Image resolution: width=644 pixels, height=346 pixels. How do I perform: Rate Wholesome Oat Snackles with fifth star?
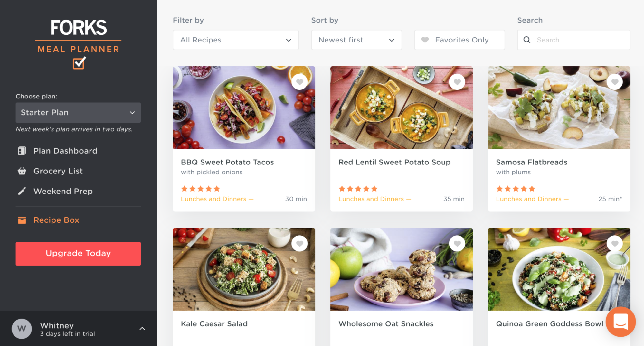click(374, 345)
